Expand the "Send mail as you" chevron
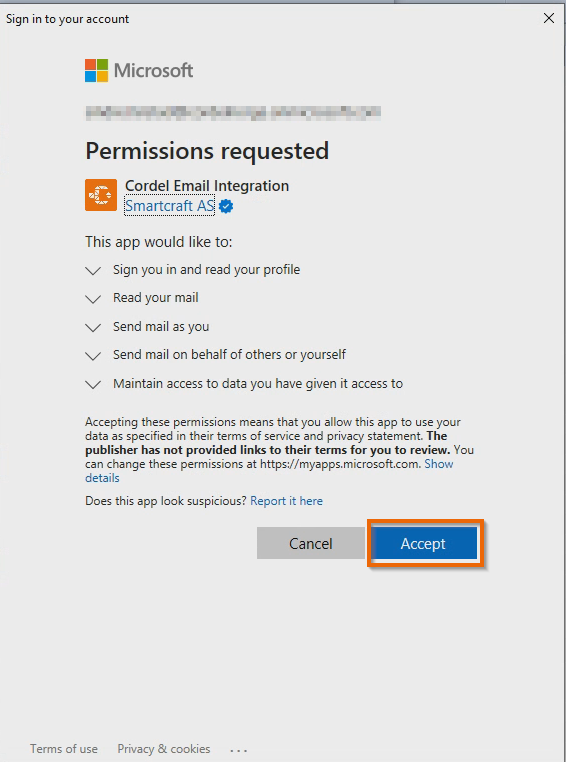 (x=93, y=327)
